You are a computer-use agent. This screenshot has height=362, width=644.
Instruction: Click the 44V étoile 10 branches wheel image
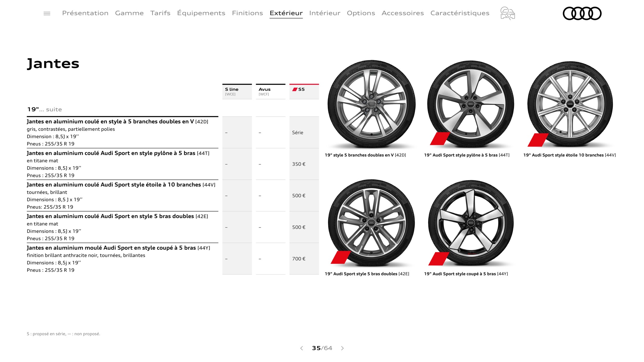pyautogui.click(x=570, y=104)
